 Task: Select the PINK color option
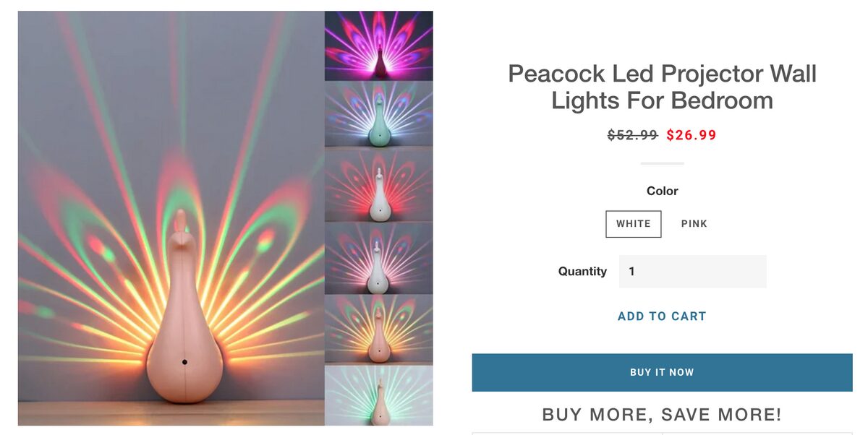coord(694,223)
